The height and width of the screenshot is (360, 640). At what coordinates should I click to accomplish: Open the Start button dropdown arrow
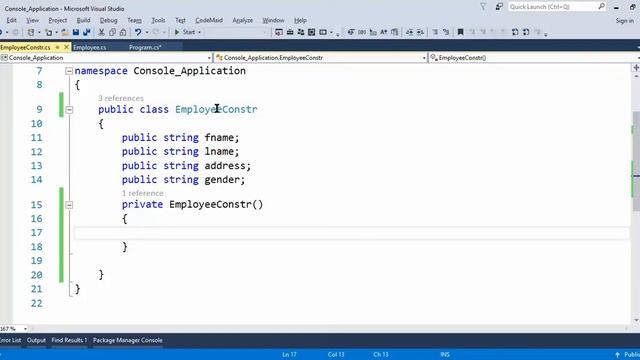[x=200, y=32]
